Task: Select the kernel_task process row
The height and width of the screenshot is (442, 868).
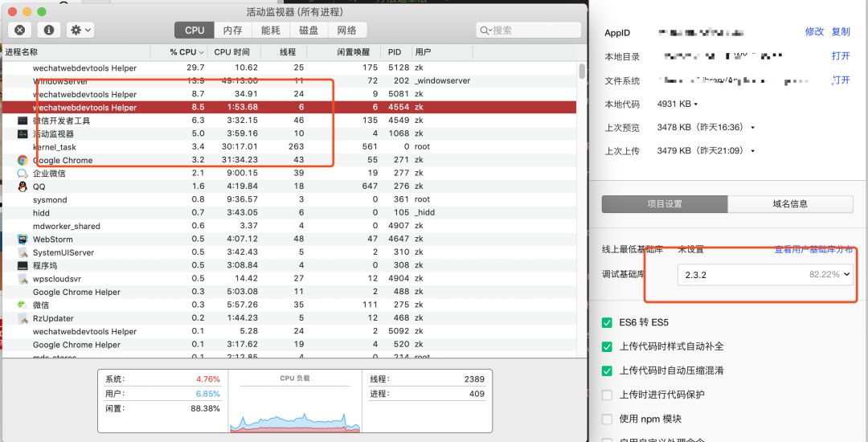Action: tap(289, 147)
